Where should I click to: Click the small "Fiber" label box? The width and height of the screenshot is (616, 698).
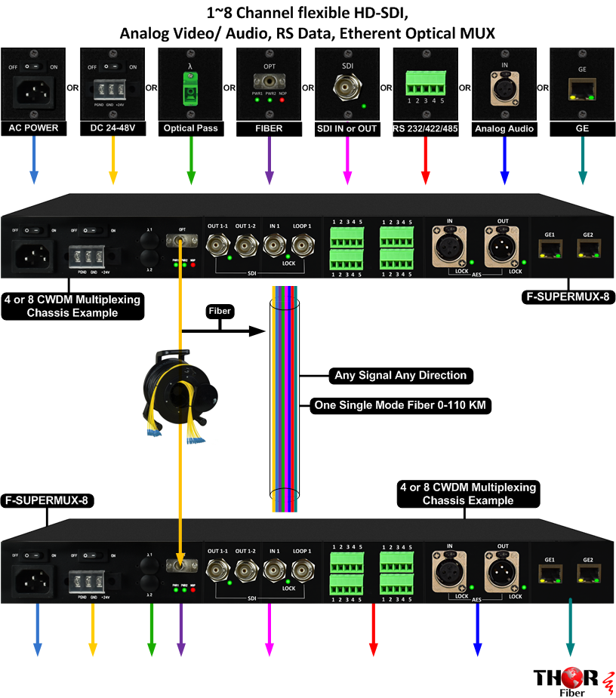[x=220, y=310]
